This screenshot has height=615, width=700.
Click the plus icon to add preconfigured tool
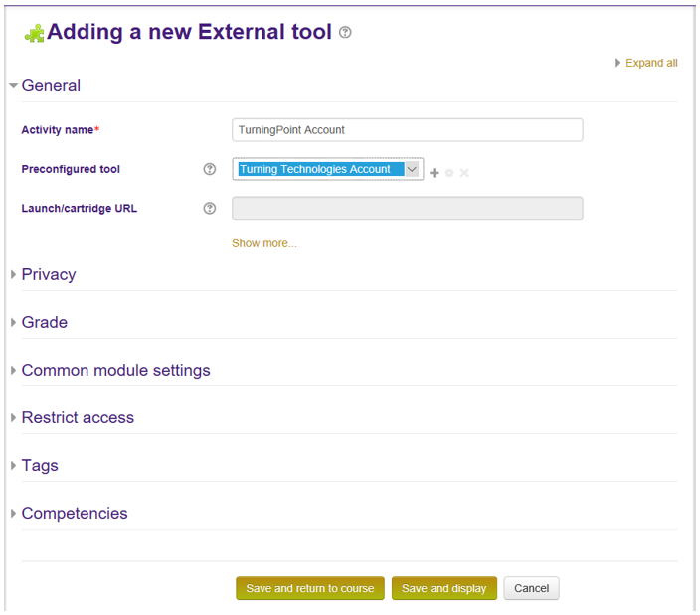(434, 173)
